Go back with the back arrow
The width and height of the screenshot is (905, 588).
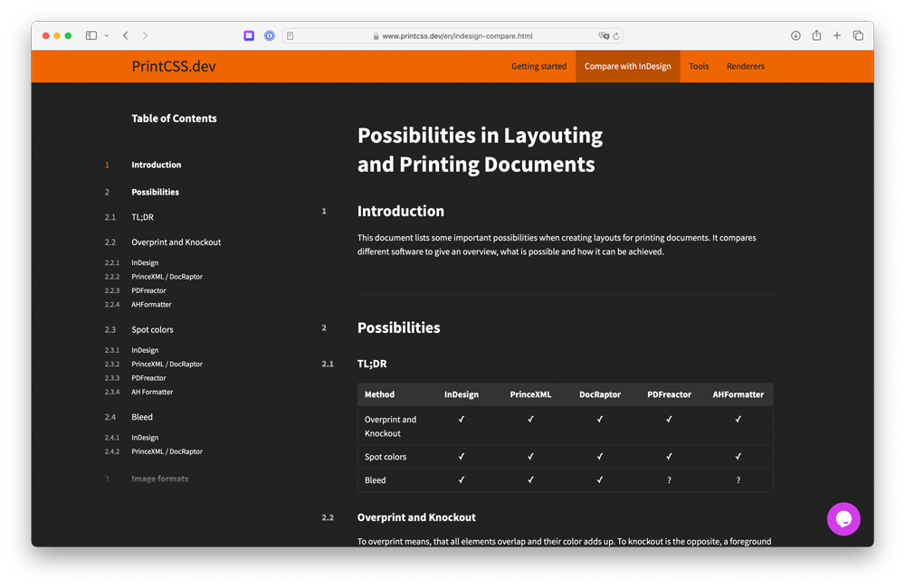[125, 36]
